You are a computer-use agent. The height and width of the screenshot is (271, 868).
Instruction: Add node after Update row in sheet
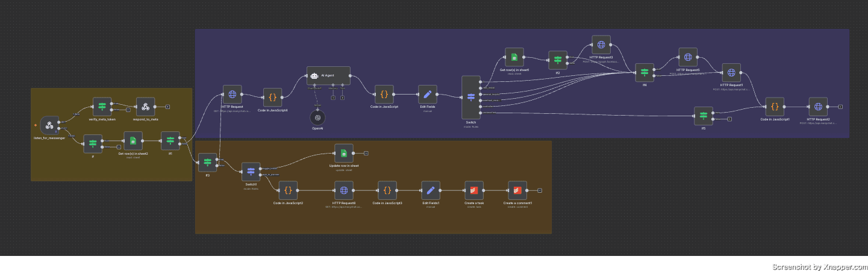[x=366, y=153]
